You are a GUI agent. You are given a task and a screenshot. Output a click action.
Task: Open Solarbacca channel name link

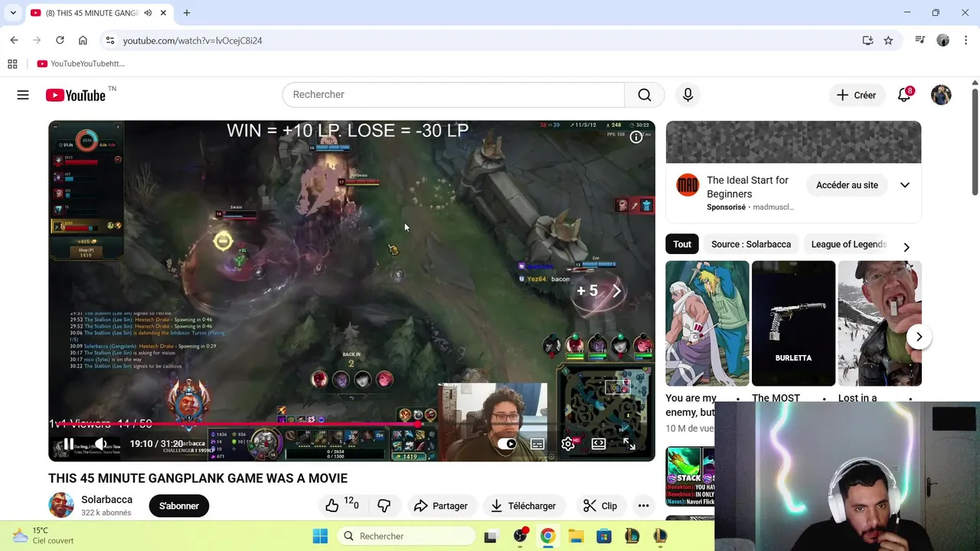coord(107,500)
